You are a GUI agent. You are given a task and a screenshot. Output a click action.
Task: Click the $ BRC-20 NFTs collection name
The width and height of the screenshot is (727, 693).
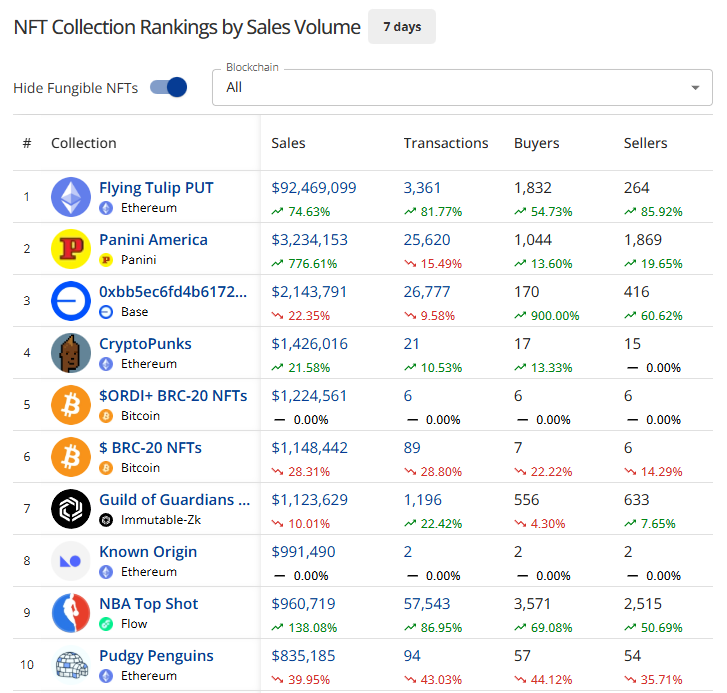(150, 448)
